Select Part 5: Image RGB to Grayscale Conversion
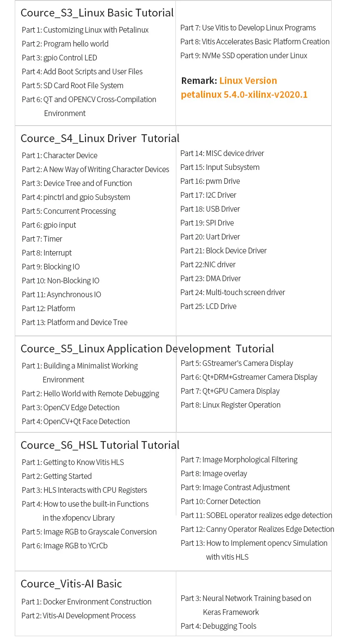The height and width of the screenshot is (644, 343). point(89,532)
